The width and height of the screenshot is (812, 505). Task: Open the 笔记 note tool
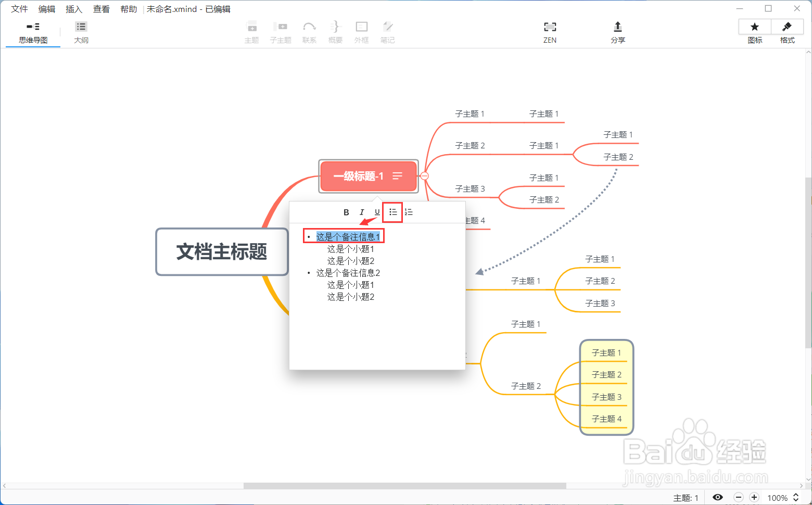pos(387,33)
